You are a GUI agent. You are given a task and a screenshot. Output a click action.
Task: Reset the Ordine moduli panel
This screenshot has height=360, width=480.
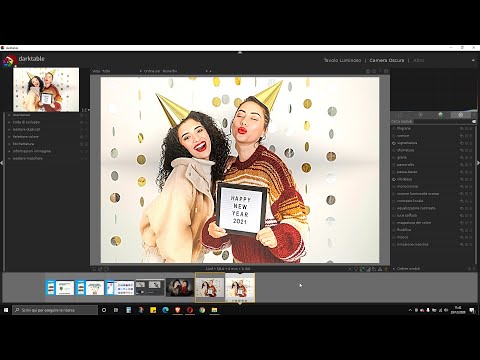[x=469, y=269]
